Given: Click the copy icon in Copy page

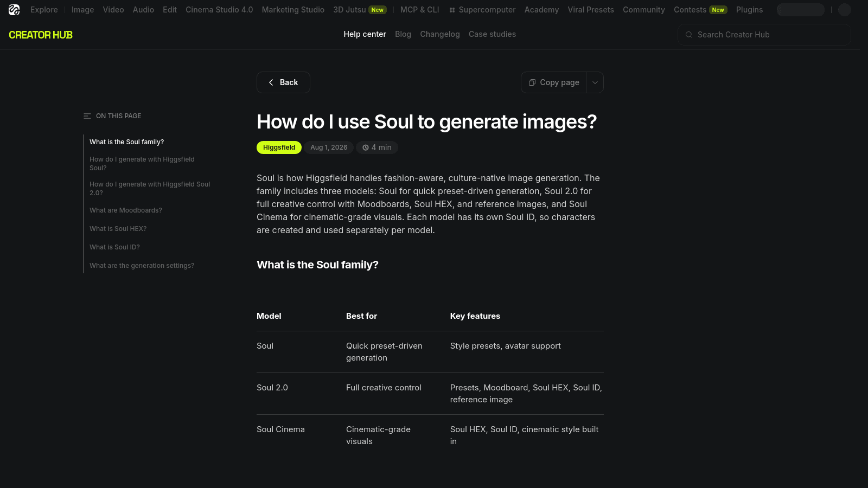Looking at the screenshot, I should tap(532, 82).
